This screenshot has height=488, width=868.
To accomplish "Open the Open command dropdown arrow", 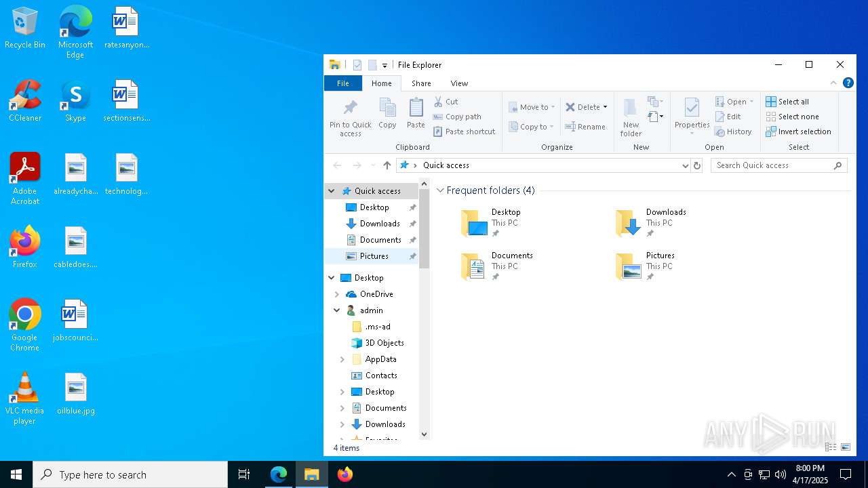I will (751, 102).
